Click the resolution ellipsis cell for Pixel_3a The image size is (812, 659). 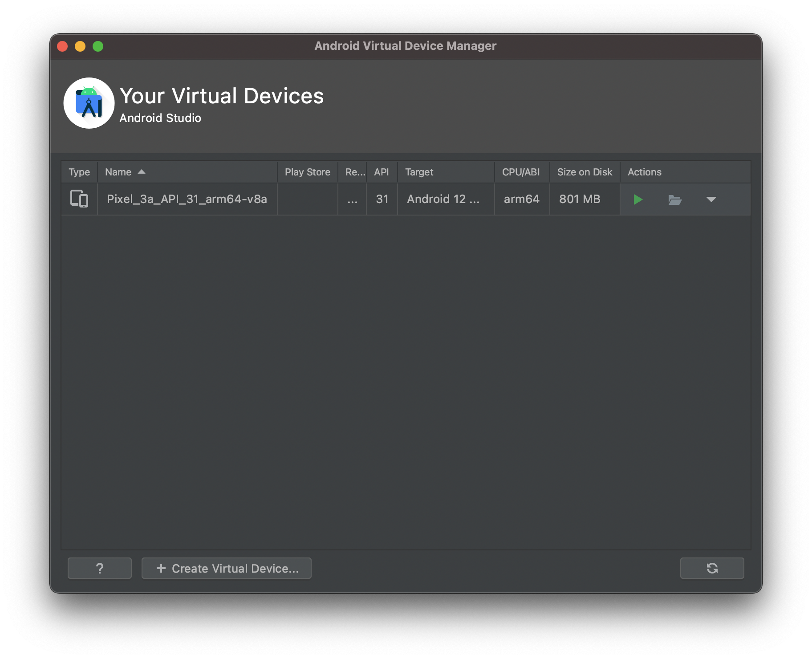click(352, 199)
